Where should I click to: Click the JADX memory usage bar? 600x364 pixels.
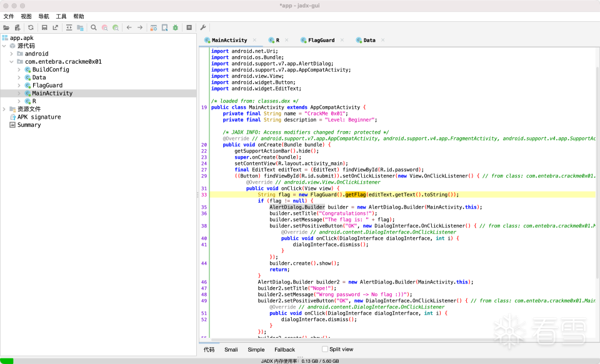click(300, 360)
